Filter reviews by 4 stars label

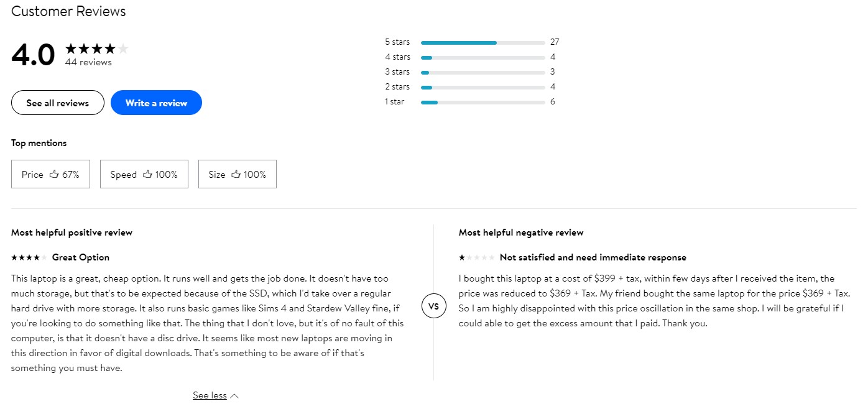pyautogui.click(x=397, y=57)
